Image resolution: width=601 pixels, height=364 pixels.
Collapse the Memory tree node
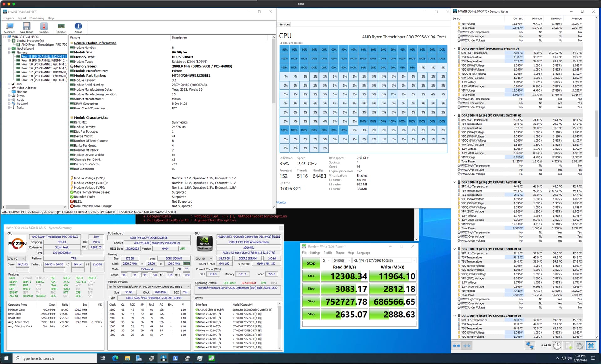(9, 53)
